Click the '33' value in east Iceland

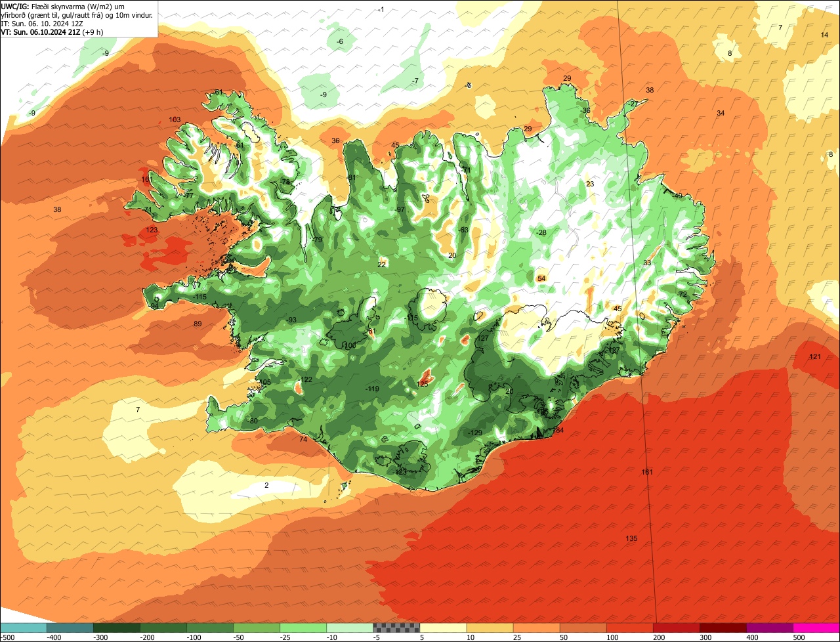point(647,263)
